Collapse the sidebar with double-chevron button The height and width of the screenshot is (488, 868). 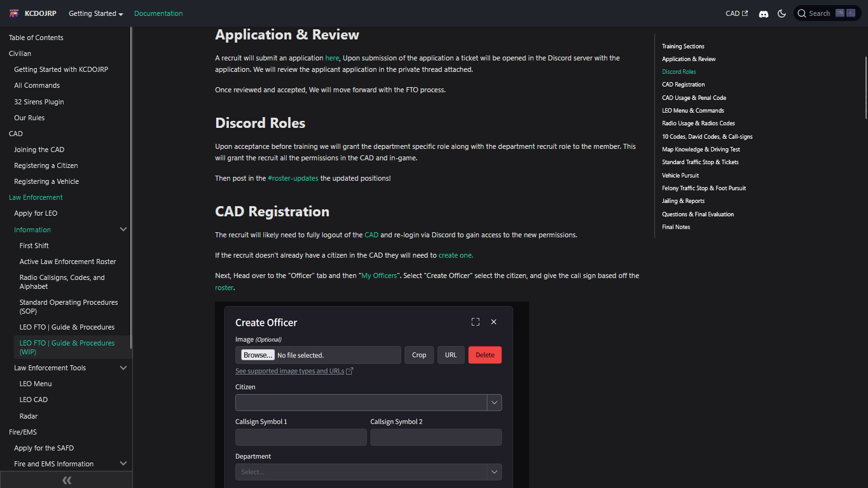(66, 480)
